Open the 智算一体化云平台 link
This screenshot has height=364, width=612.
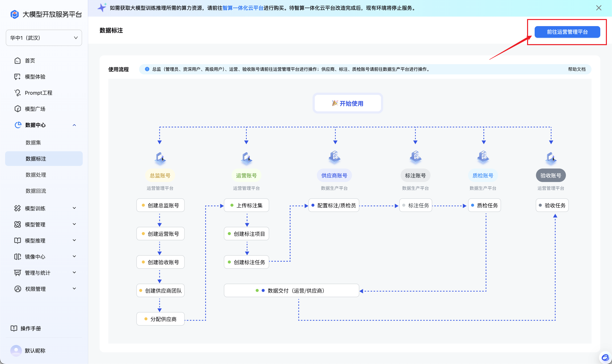[243, 8]
